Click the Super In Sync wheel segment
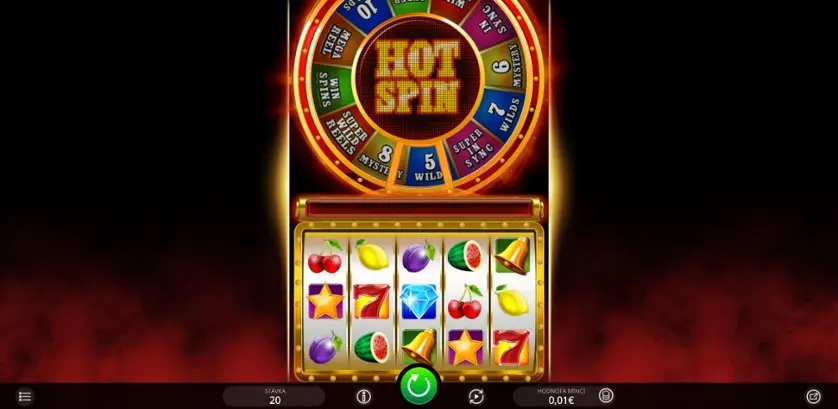Viewport: 838px width, 409px height. point(471,148)
